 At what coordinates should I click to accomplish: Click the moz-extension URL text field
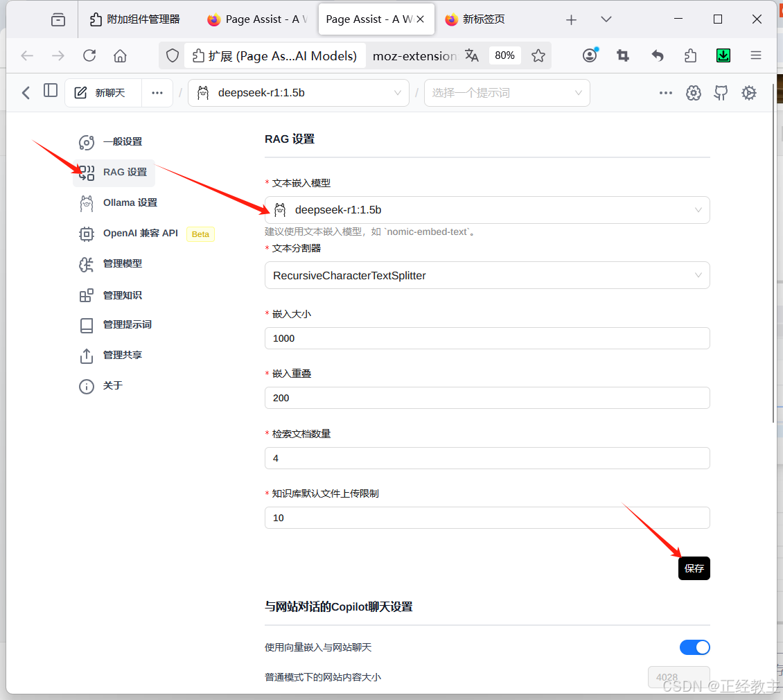click(414, 56)
